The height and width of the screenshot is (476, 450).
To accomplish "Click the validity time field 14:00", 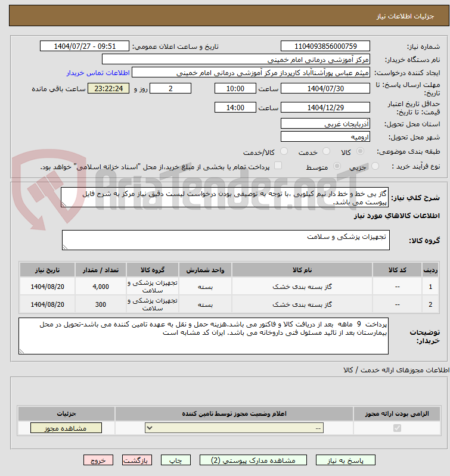I will pyautogui.click(x=235, y=107).
